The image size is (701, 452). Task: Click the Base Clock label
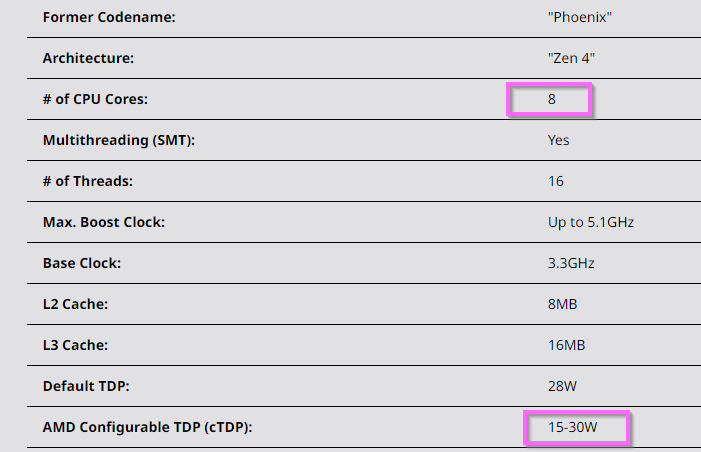(82, 263)
